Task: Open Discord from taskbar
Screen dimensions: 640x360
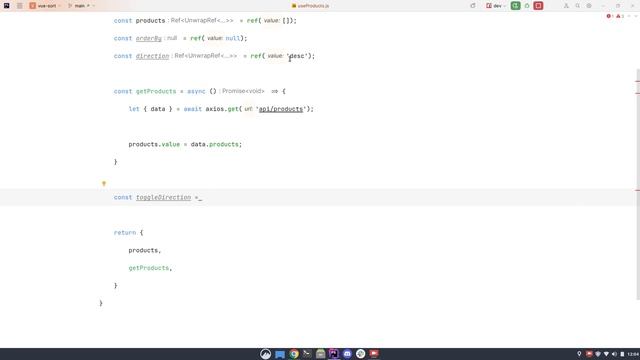Action: coord(347,354)
